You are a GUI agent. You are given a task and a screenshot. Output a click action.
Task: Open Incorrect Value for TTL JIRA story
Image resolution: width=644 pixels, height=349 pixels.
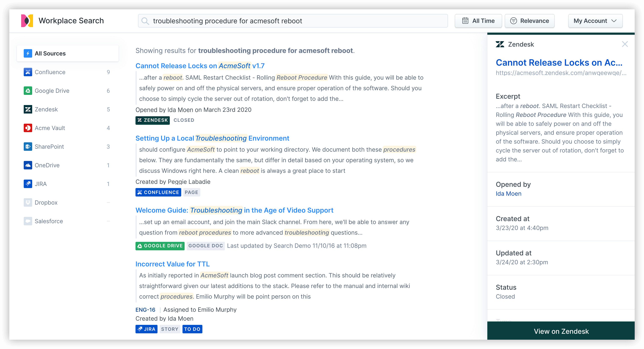pyautogui.click(x=172, y=264)
